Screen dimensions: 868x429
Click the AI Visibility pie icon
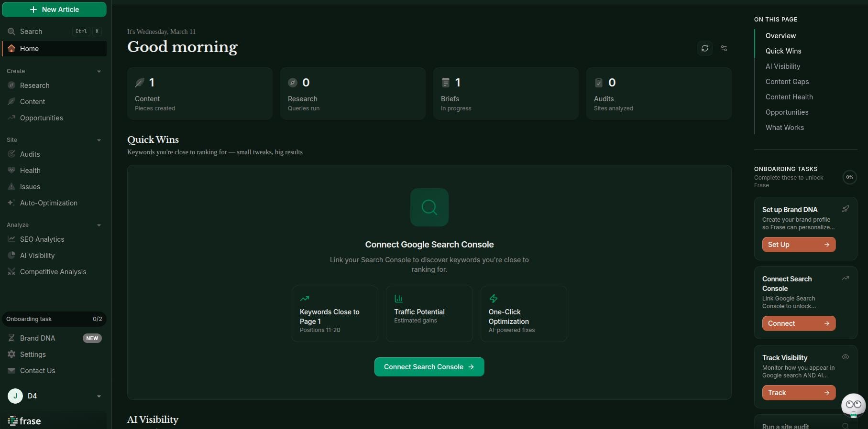(x=11, y=256)
